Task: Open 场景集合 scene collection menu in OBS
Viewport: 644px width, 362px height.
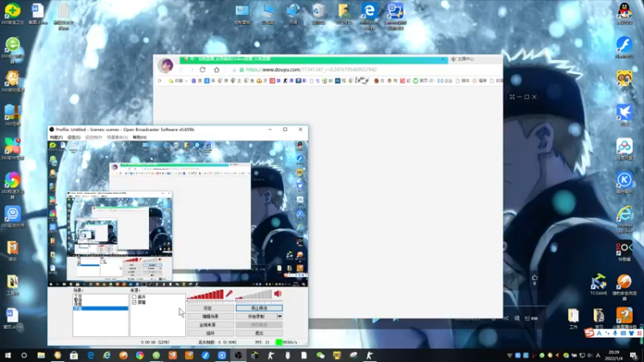Action: coord(118,137)
